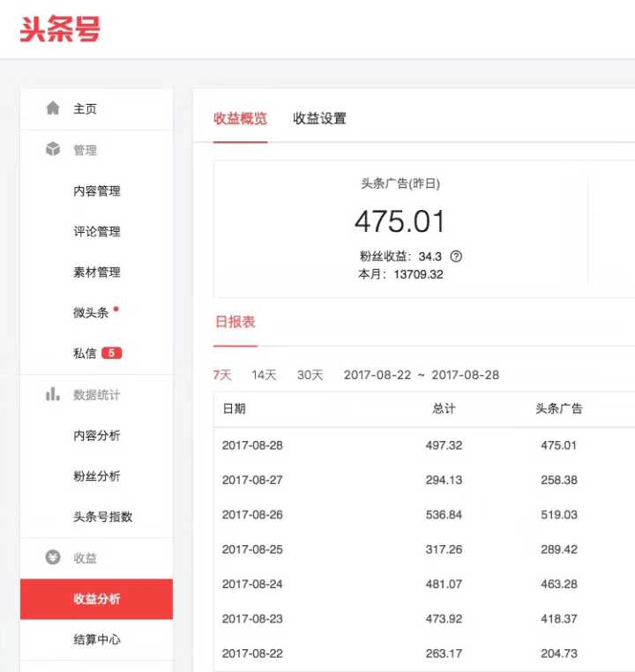Click date cell 2017-08-24

point(252,584)
